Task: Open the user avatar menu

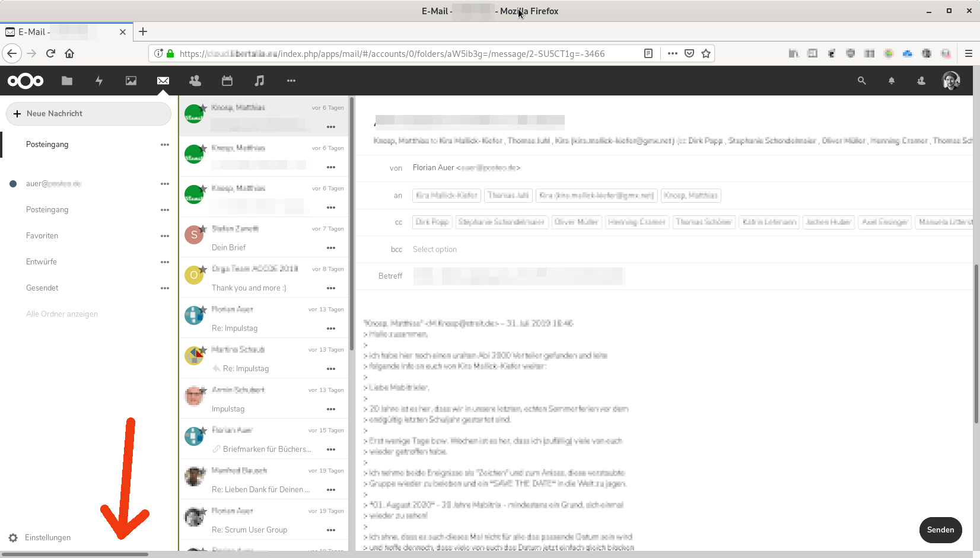Action: (951, 81)
